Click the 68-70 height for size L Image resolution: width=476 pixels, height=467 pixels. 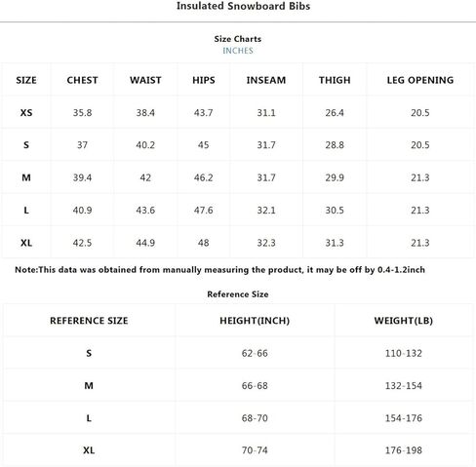pyautogui.click(x=255, y=418)
